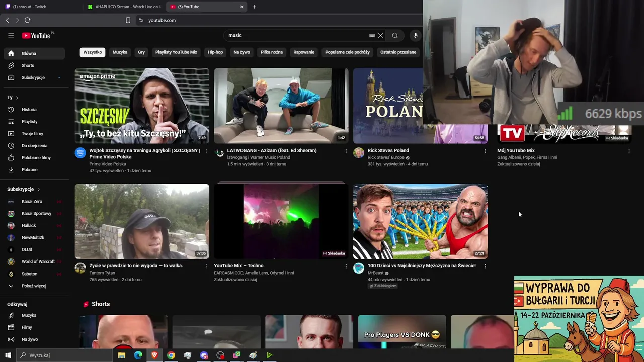644x362 pixels.
Task: Open Playlisty in the sidebar
Action: (34, 121)
